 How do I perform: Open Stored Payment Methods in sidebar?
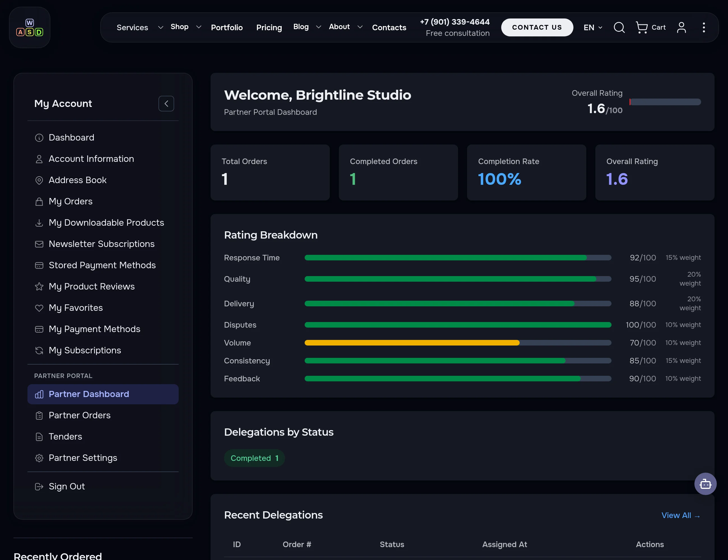(x=103, y=265)
